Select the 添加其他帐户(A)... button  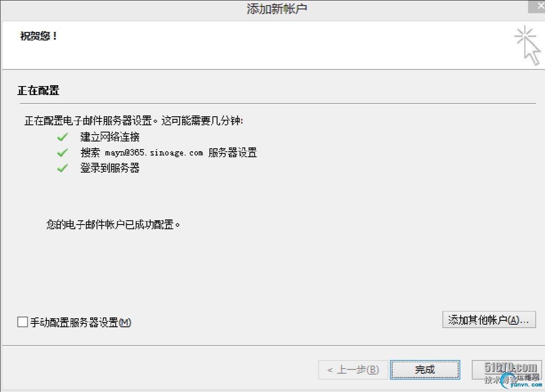pos(489,320)
